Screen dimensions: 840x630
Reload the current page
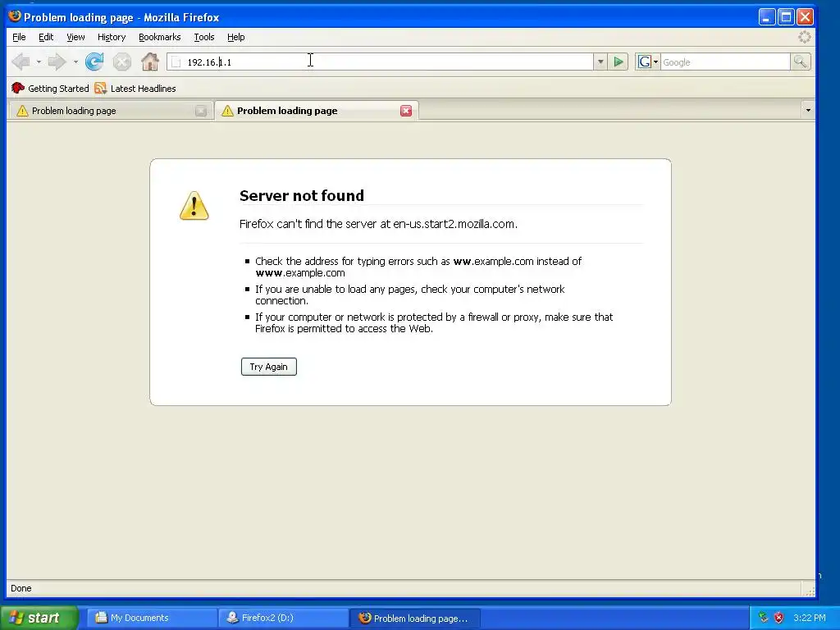tap(95, 62)
